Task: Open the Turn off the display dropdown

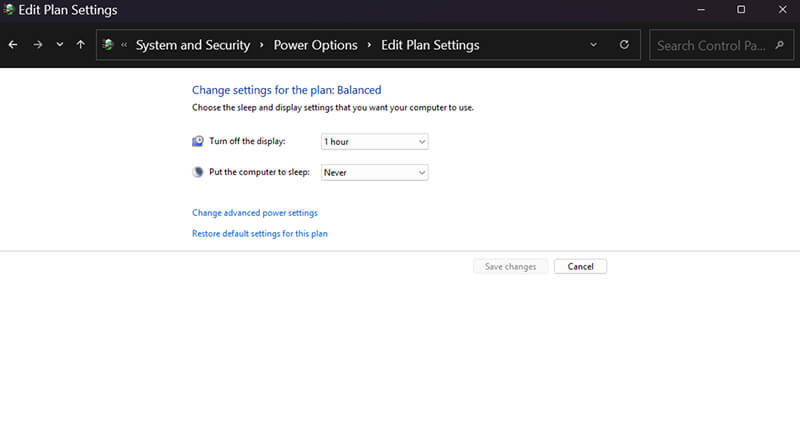Action: tap(374, 142)
